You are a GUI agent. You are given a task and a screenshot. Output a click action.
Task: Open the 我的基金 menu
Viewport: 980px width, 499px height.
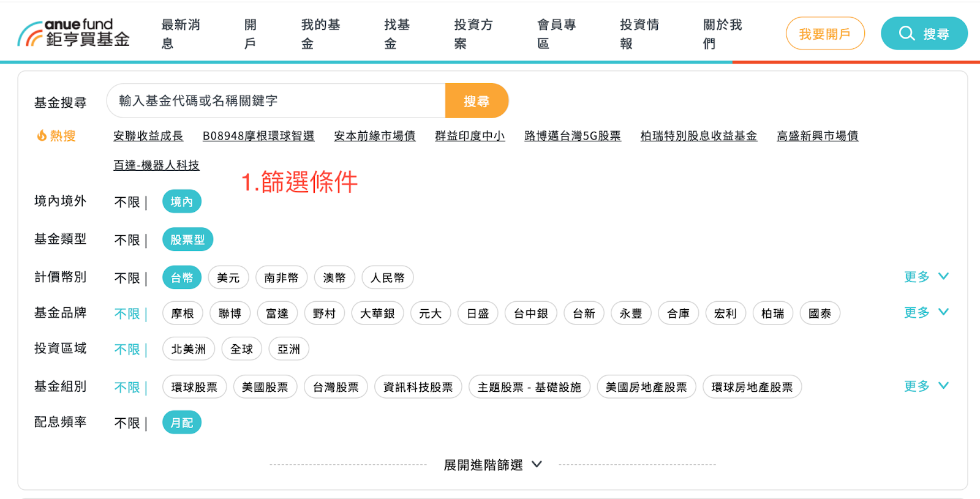(320, 34)
